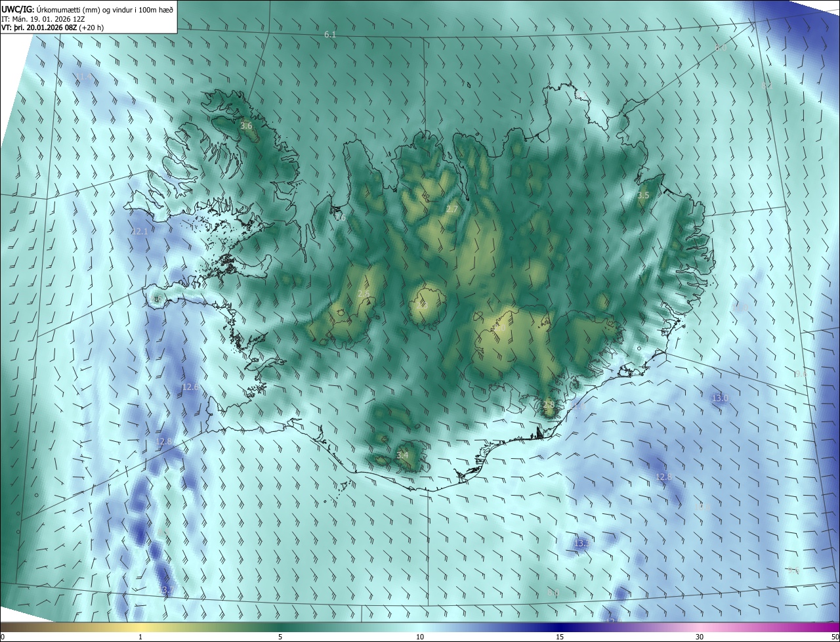Click the '11.4' value label in the map's upper-left sea area
Image resolution: width=840 pixels, height=642 pixels.
coord(83,77)
